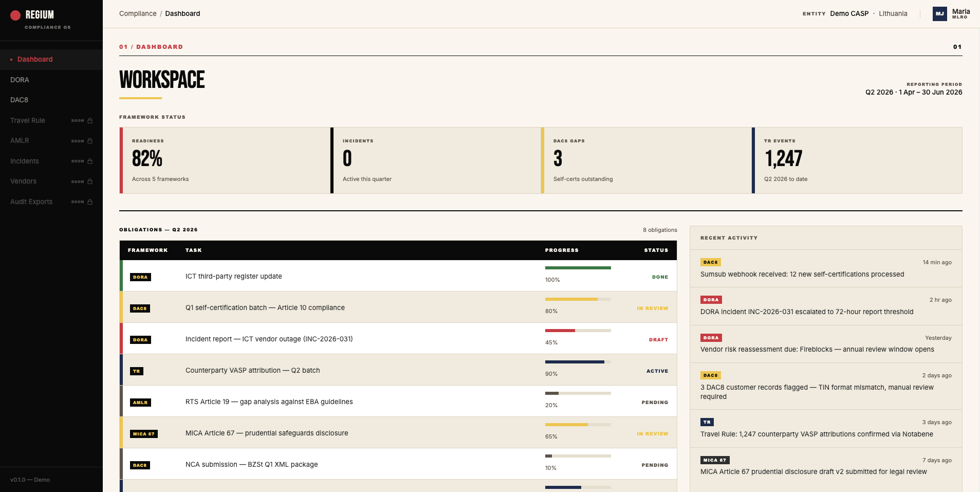The image size is (980, 492).
Task: Click 'Sumsub webhook received' activity entry
Action: 826,268
